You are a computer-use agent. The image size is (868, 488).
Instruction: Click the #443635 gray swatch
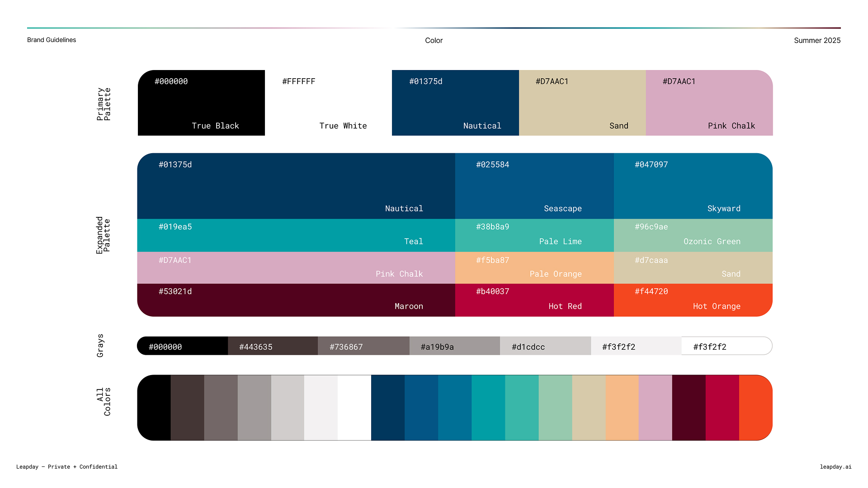[273, 346]
